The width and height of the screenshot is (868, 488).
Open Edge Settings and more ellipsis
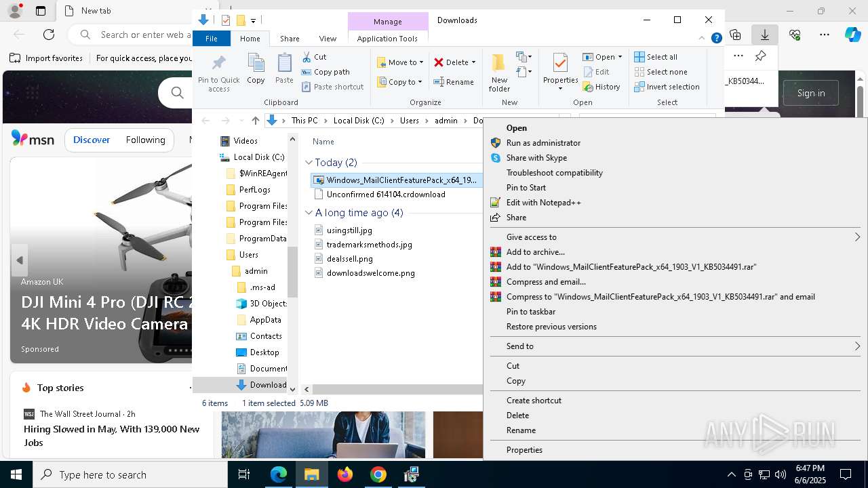pyautogui.click(x=825, y=35)
